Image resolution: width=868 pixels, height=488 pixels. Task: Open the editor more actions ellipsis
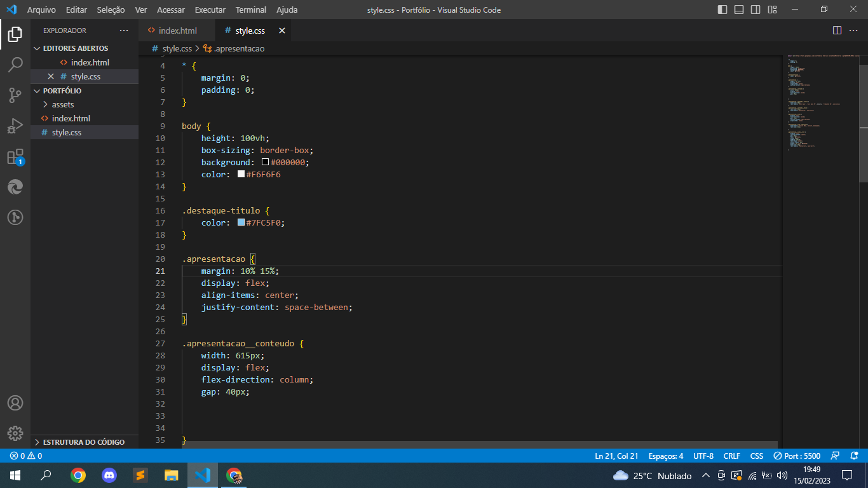coord(854,30)
